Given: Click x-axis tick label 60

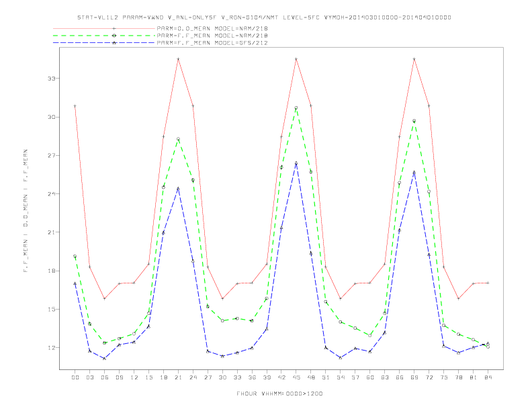Looking at the screenshot, I should pos(370,377).
